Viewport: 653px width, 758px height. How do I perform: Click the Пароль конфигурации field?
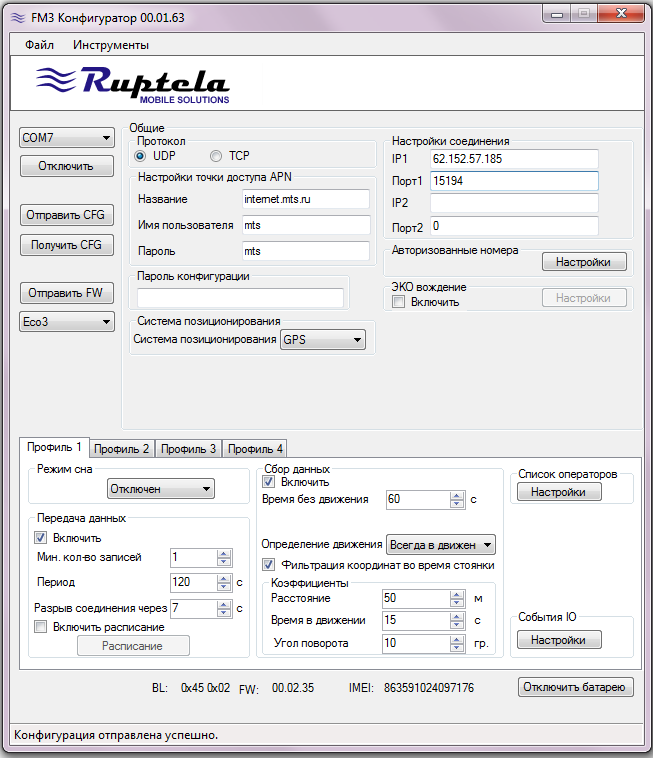coord(240,298)
